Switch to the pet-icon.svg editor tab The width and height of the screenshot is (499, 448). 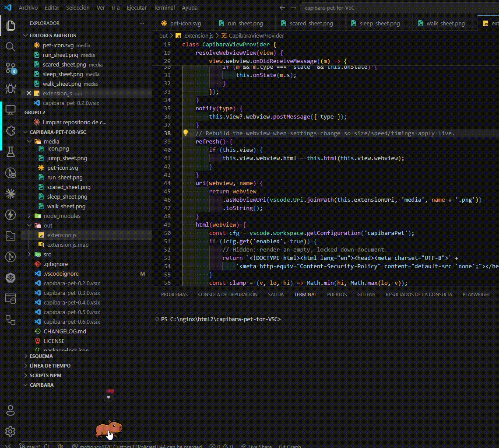(x=186, y=23)
